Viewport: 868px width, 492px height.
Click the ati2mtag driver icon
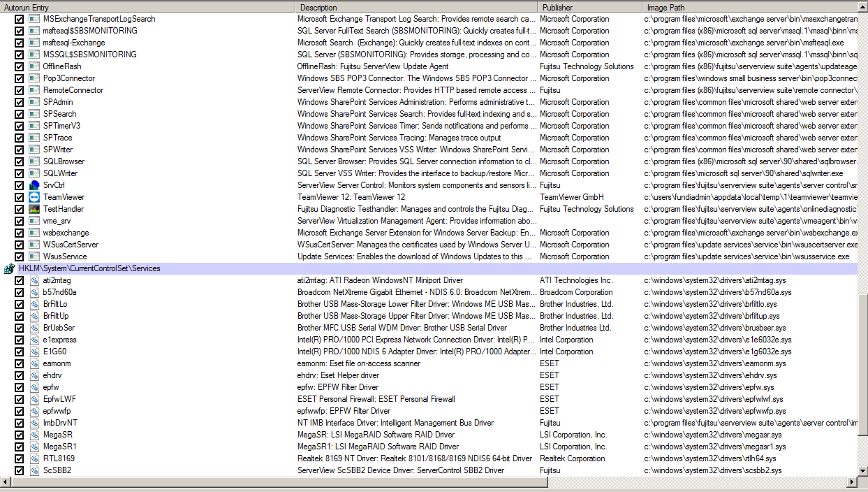click(34, 280)
